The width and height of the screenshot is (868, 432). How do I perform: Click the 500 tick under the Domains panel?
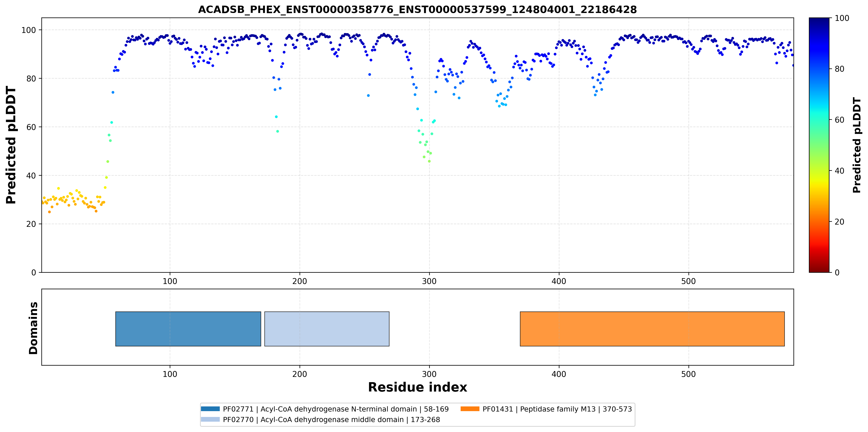click(x=688, y=374)
